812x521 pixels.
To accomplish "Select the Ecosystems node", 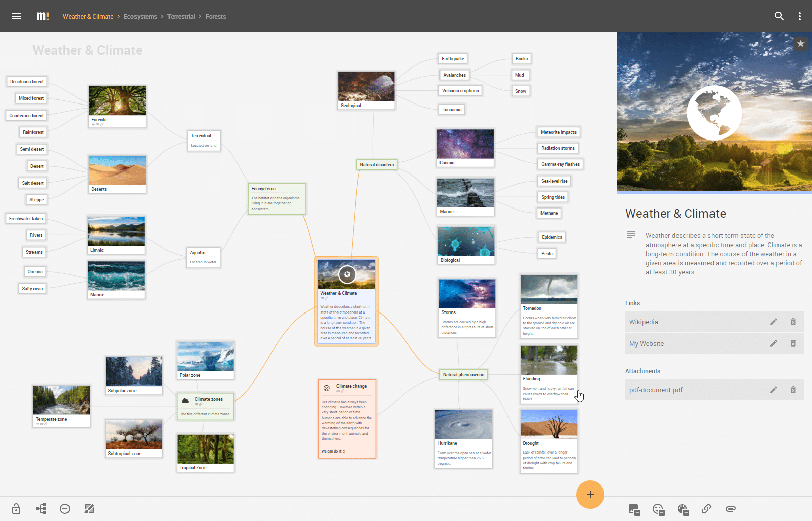I will 277,199.
